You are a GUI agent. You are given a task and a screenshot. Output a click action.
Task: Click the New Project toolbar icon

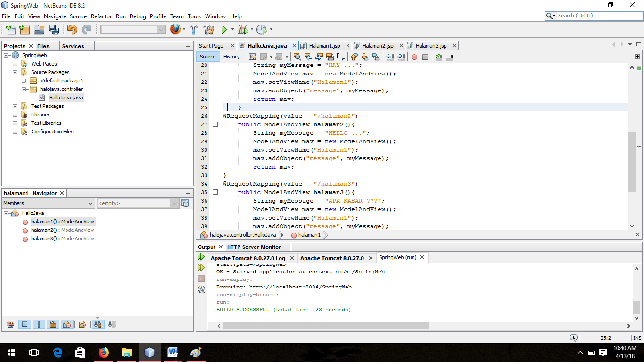point(25,30)
